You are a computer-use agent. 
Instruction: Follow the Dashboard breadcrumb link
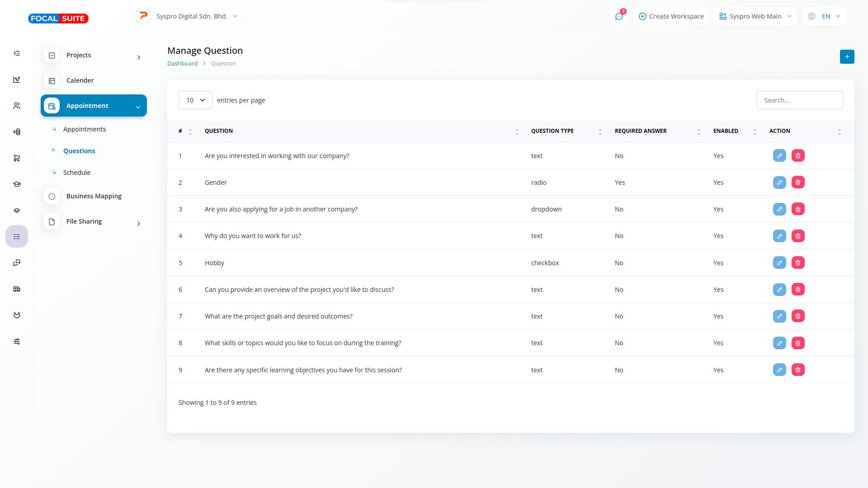click(x=182, y=63)
